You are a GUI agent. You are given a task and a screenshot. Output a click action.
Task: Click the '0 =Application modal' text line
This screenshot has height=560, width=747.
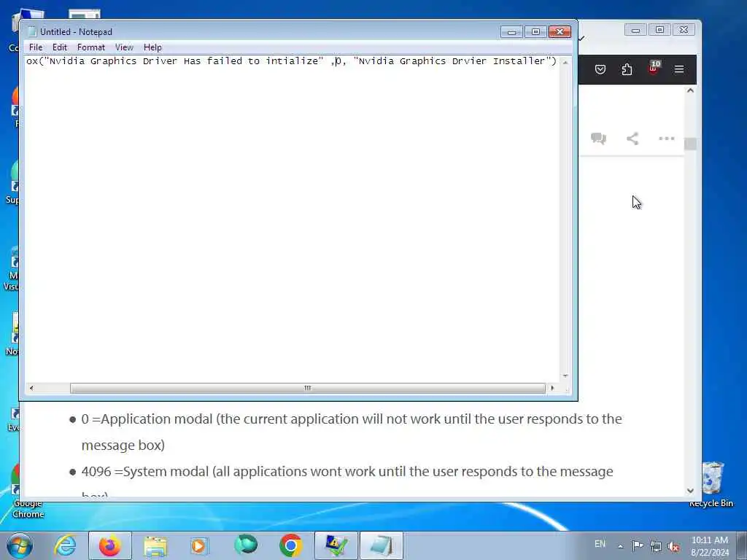pyautogui.click(x=352, y=432)
